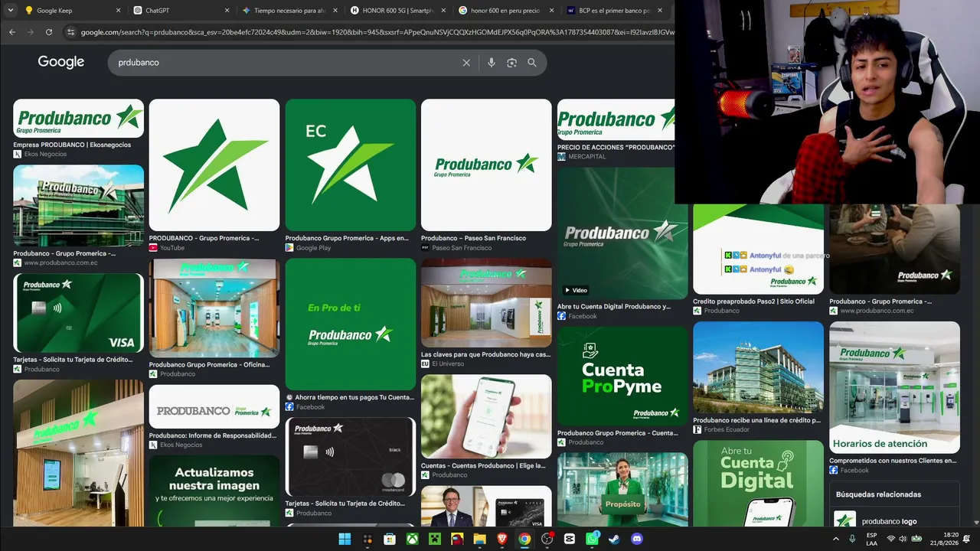Click the 'Video' badge on the Facebook result
Screen dimensions: 980x551
tap(576, 290)
